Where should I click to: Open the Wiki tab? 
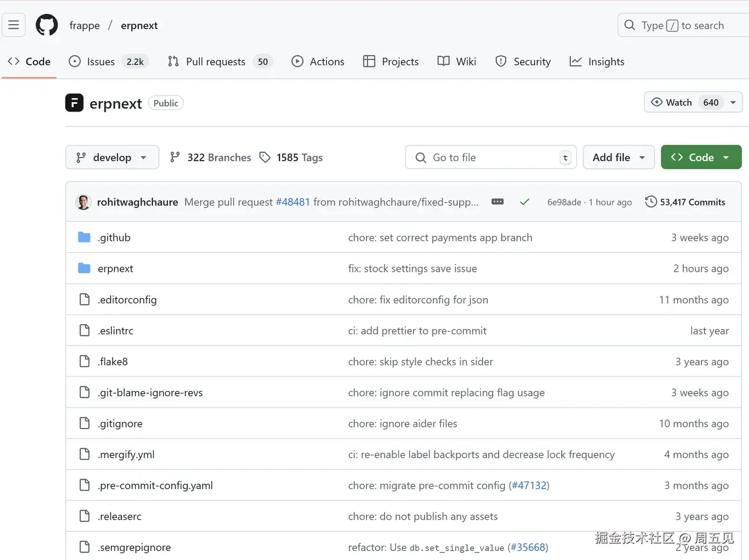tap(456, 62)
